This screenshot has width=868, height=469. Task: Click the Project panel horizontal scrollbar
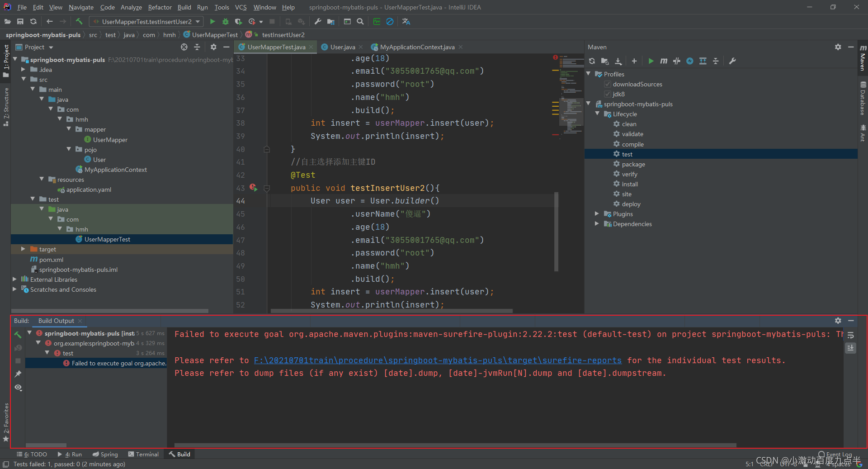(110, 311)
